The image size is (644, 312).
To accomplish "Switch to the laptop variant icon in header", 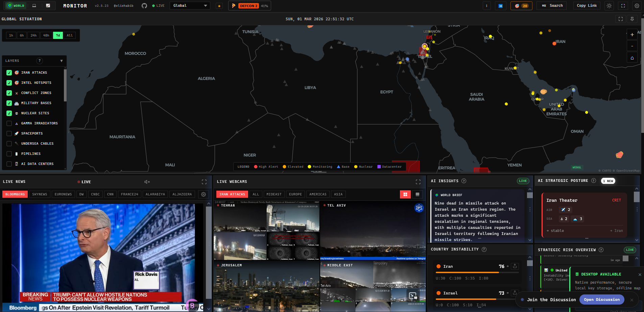I will pos(34,6).
